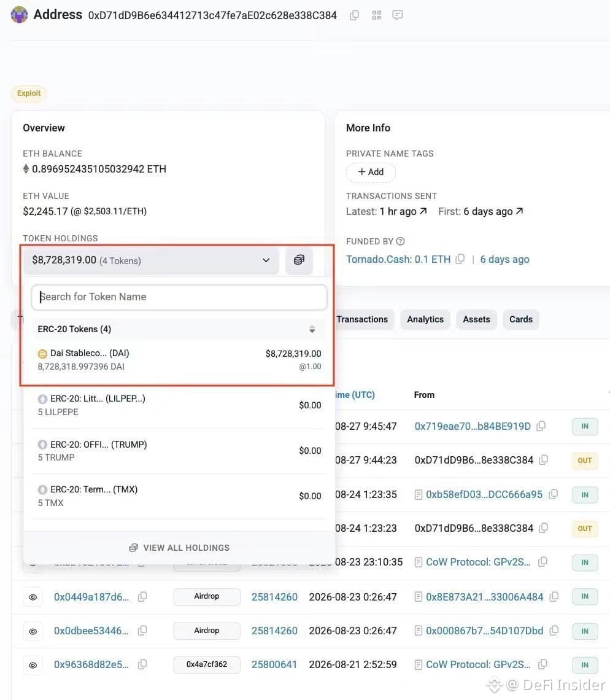Collapse the $8,728,319.00 token holdings dropdown
This screenshot has height=700, width=610.
click(152, 260)
